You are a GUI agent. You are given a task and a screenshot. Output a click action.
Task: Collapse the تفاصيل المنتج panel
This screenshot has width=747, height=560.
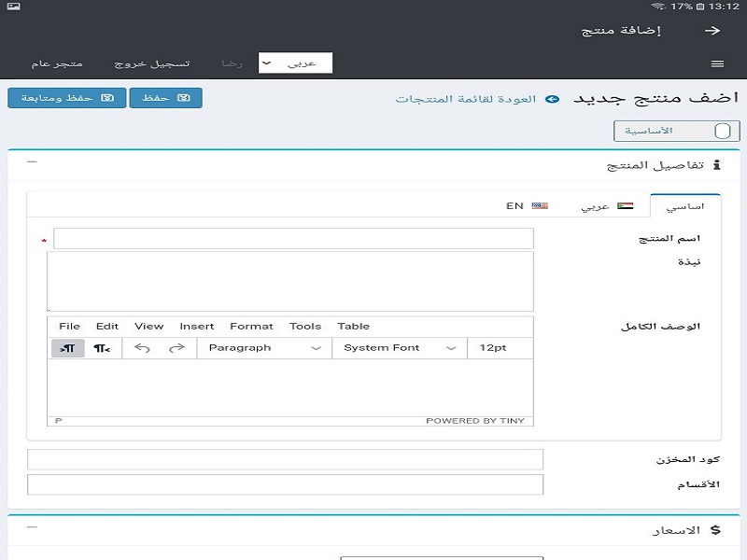click(32, 162)
